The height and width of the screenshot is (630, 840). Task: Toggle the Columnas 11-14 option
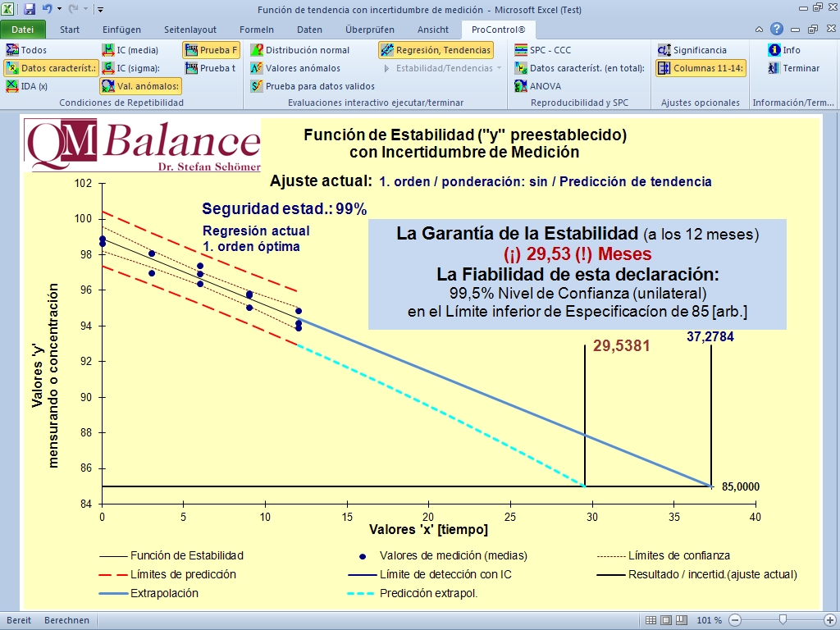(701, 68)
